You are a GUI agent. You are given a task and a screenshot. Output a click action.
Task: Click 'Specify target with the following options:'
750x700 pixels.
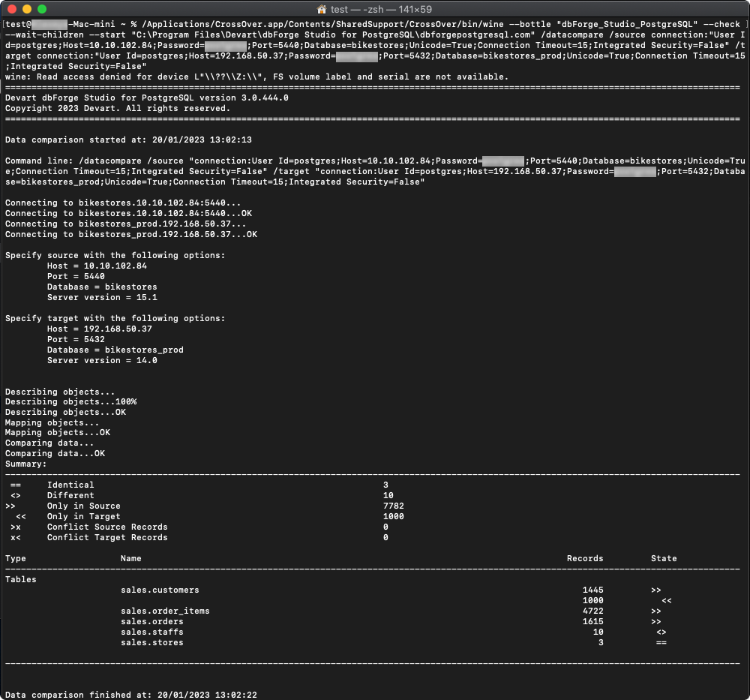(115, 319)
